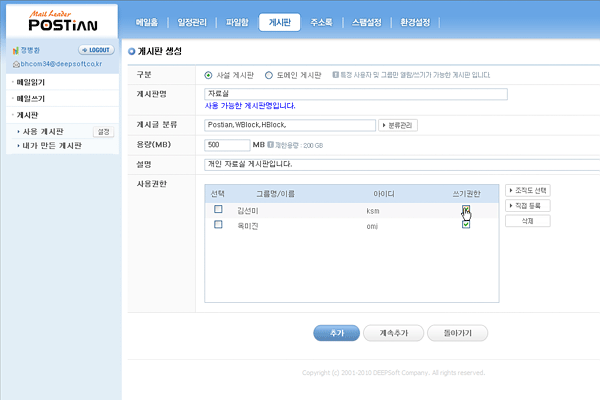Open the 파일함 tab

pos(237,23)
